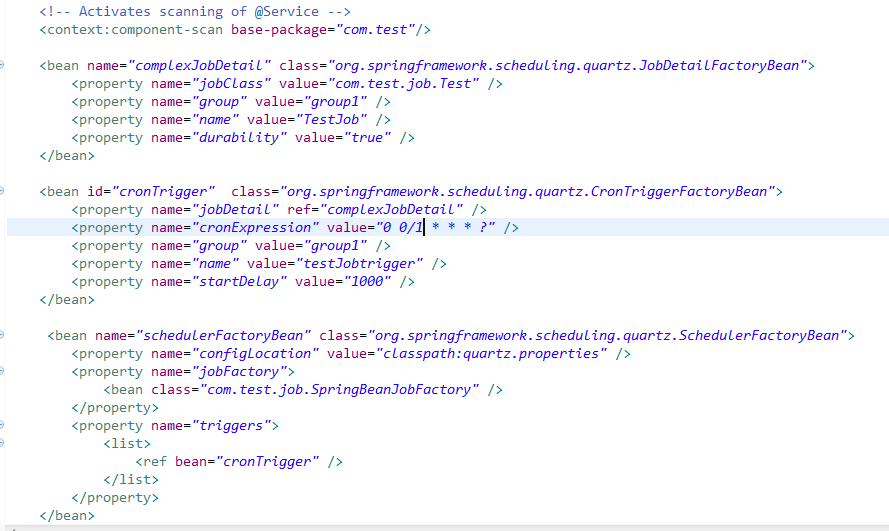Click the ref="complexJobDetail" value
Viewport: 889px width, 531px height.
point(391,210)
